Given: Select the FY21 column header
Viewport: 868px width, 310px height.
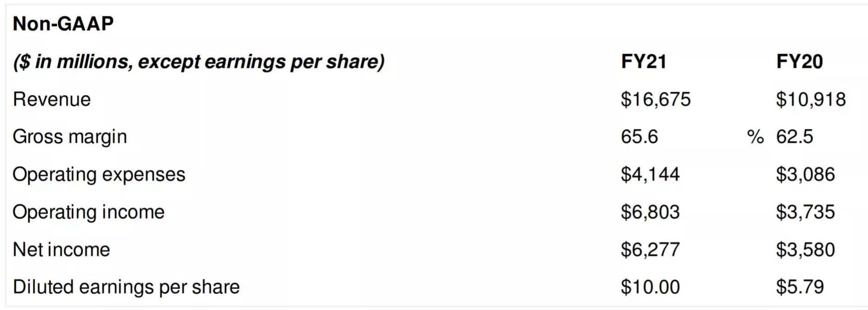Looking at the screenshot, I should tap(643, 61).
